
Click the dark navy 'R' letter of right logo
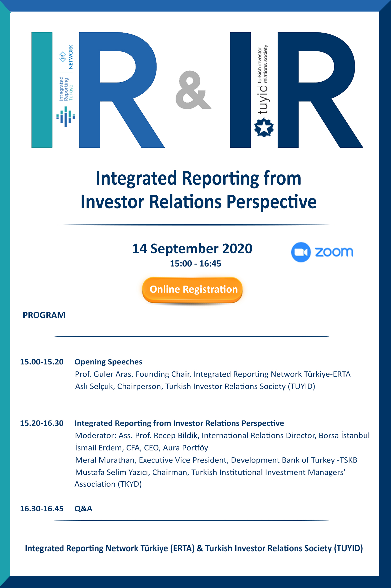click(x=320, y=90)
